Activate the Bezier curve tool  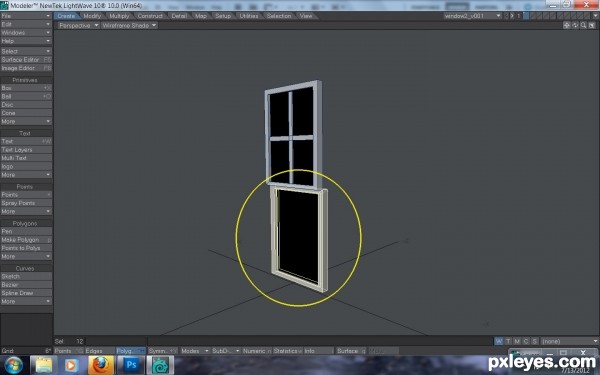(26, 285)
